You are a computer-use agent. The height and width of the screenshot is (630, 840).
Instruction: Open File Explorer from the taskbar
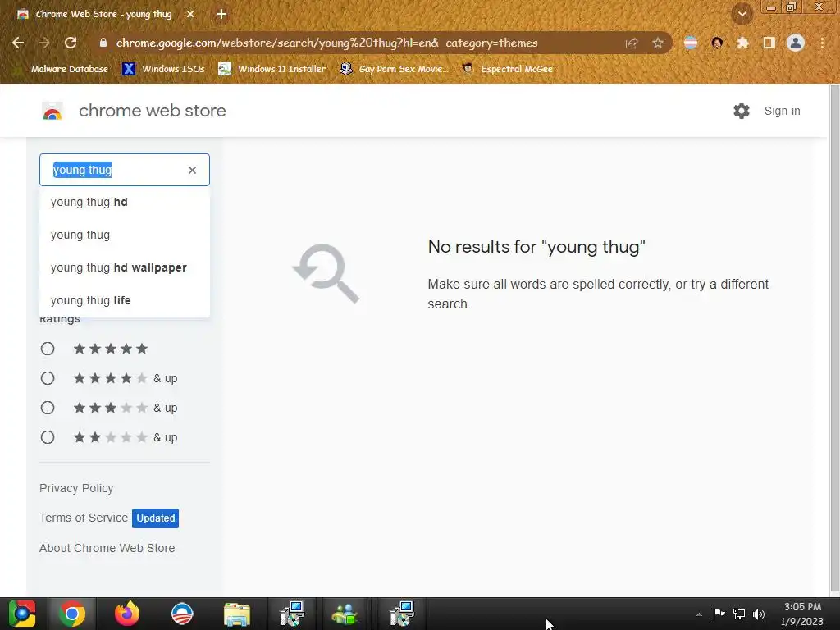[237, 614]
